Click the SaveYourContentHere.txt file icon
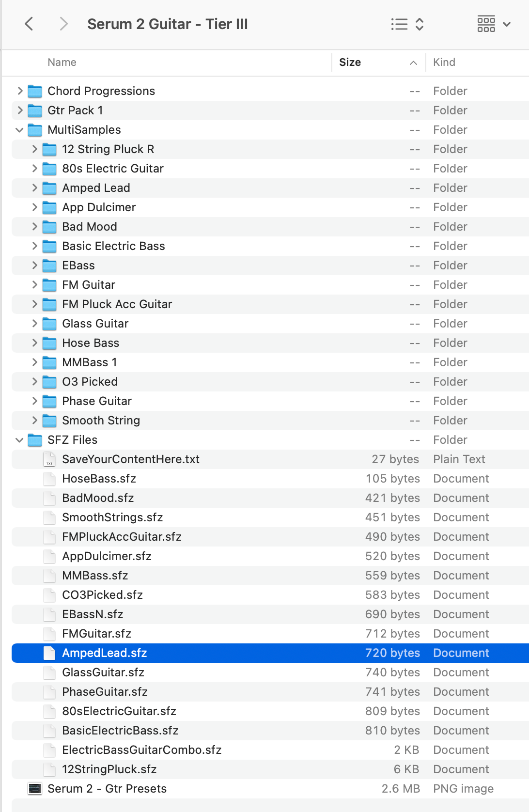The height and width of the screenshot is (812, 529). pyautogui.click(x=49, y=459)
